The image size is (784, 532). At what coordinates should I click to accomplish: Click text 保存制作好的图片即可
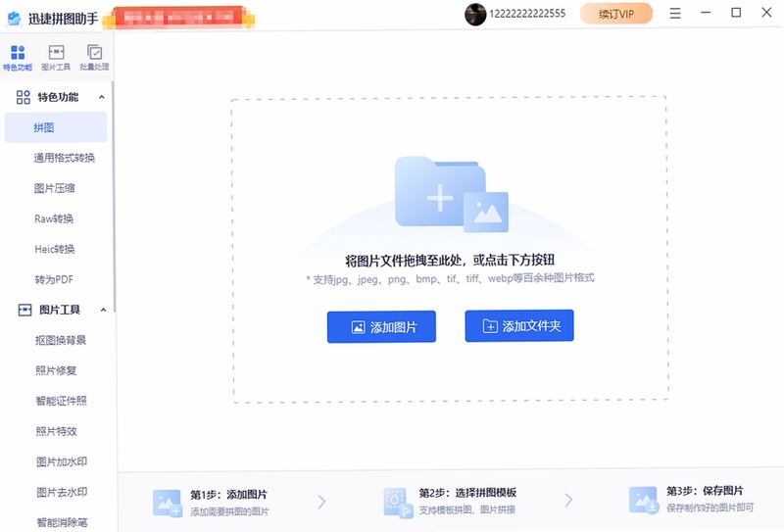(x=710, y=508)
